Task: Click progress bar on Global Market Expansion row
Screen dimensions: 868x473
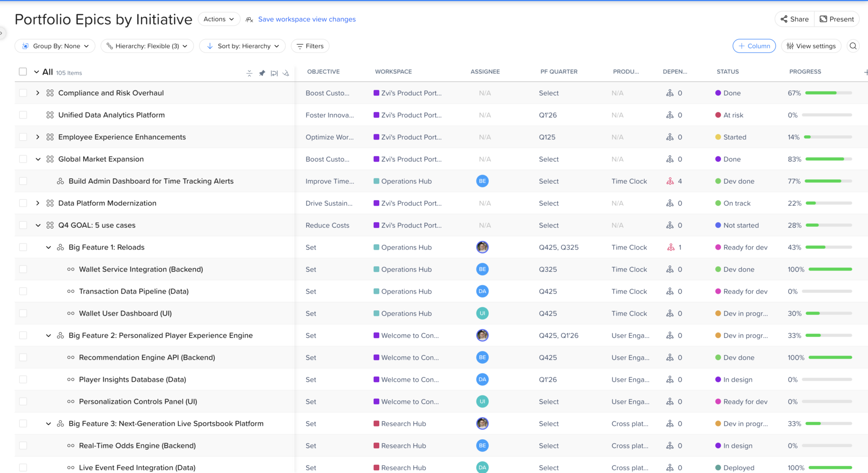Action: tap(829, 159)
